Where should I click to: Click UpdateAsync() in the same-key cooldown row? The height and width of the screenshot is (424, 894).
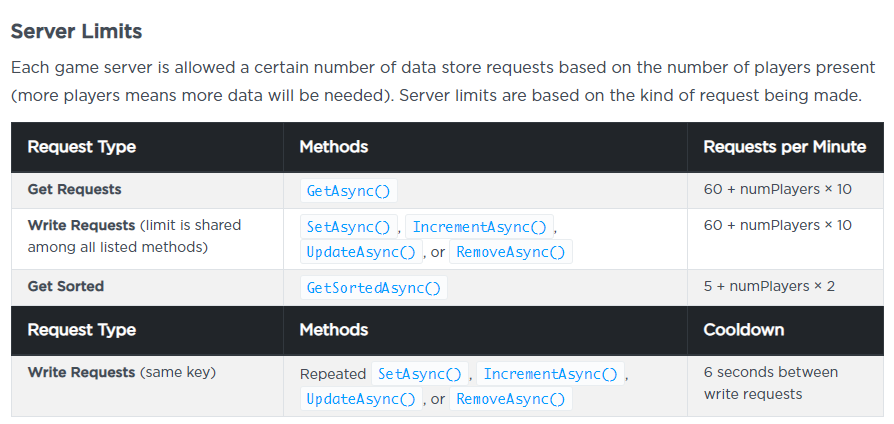click(362, 399)
